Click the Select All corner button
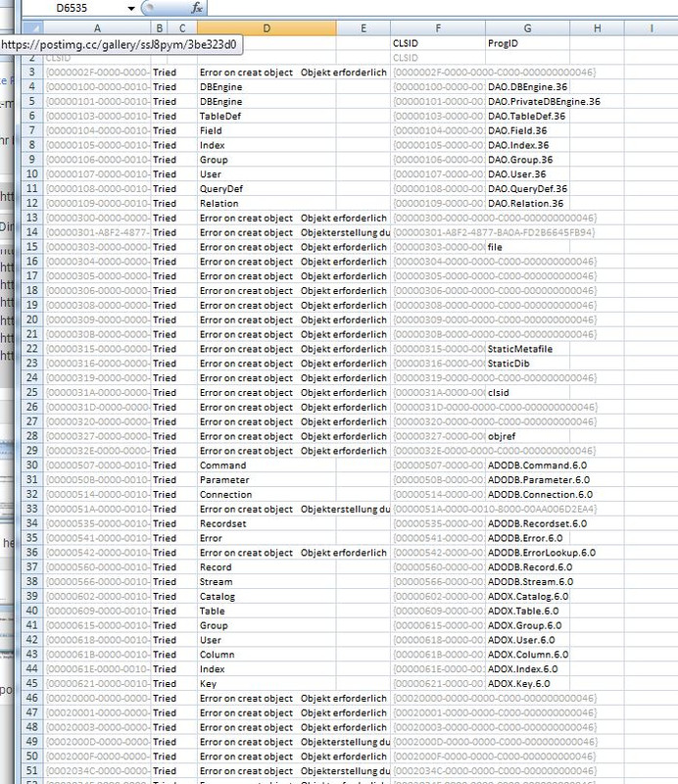The height and width of the screenshot is (784, 678). pos(33,28)
